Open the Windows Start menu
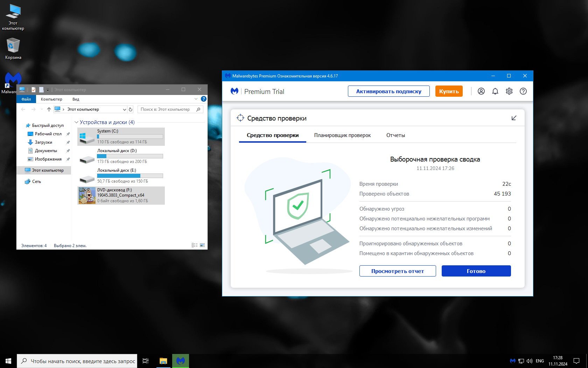The width and height of the screenshot is (588, 368). pyautogui.click(x=8, y=361)
